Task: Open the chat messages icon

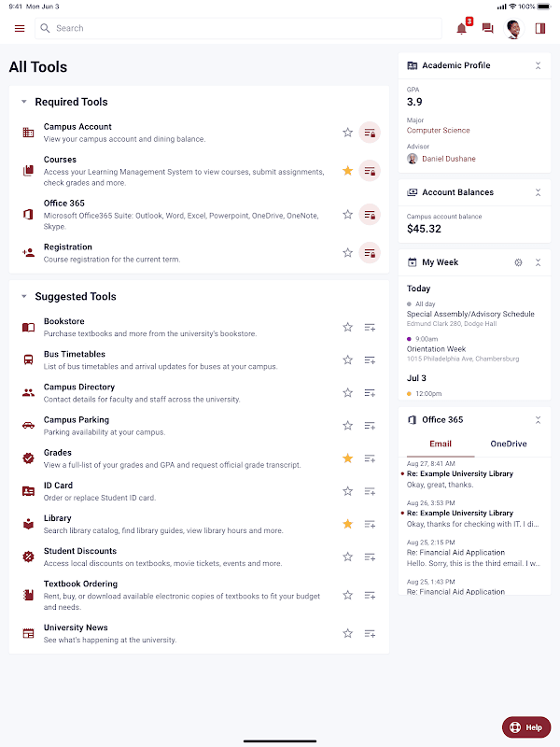Action: [x=487, y=29]
